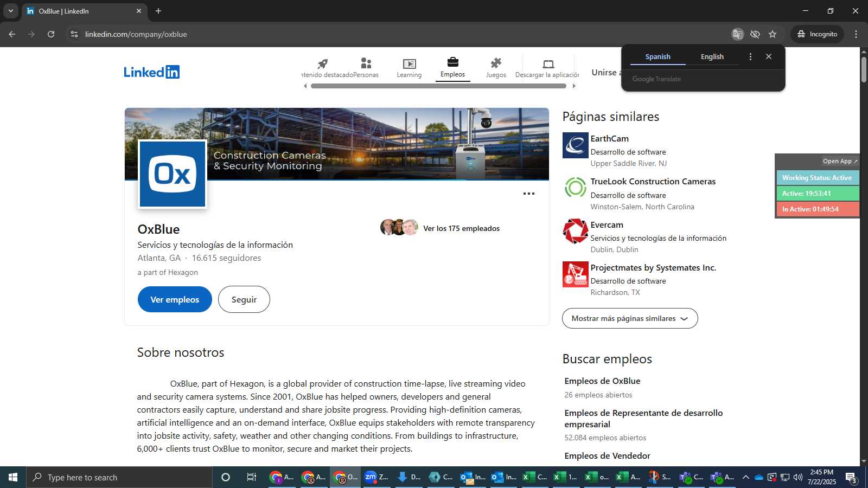
Task: Open Translate popup options menu
Action: [x=750, y=56]
